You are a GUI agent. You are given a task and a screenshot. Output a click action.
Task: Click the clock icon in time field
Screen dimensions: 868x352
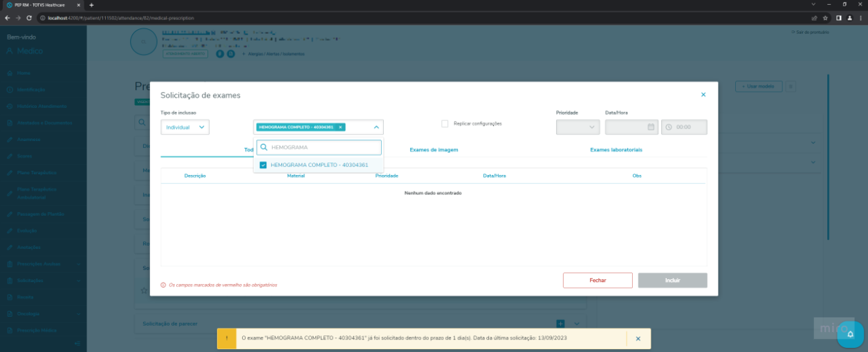(x=669, y=127)
